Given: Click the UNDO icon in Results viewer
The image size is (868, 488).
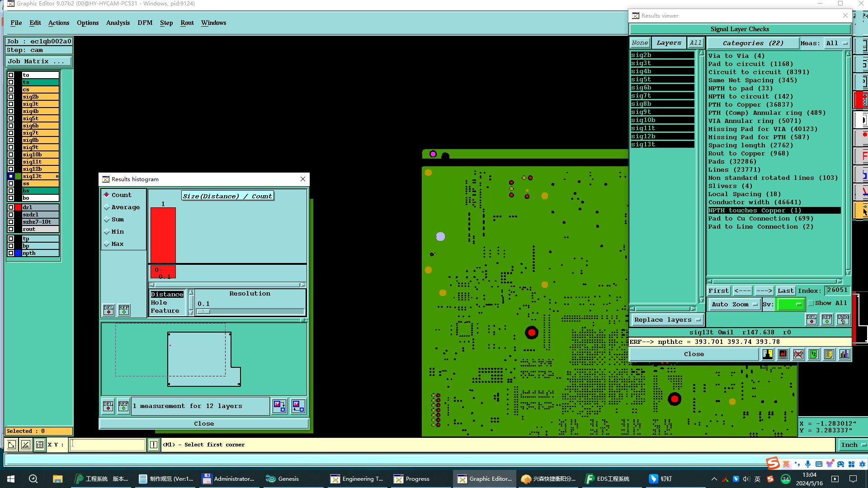Looking at the screenshot, I should tap(843, 319).
